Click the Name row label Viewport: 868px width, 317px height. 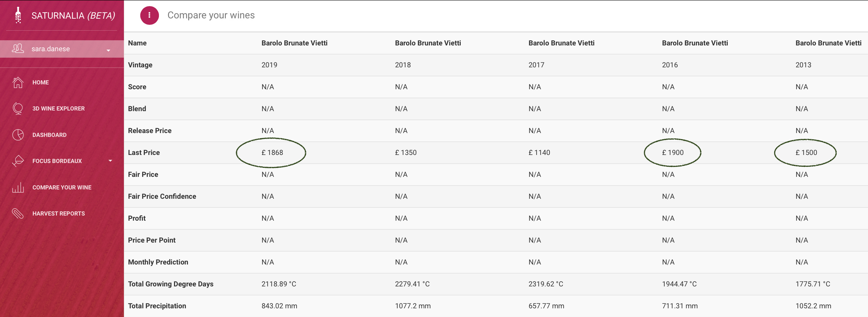click(x=137, y=43)
